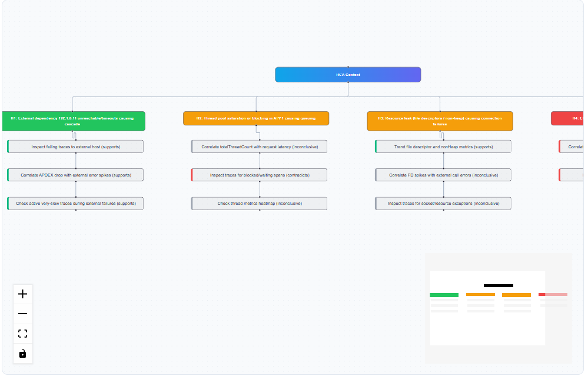Select the H1 external dependency hypothesis node
The image size is (588, 376).
click(x=75, y=121)
